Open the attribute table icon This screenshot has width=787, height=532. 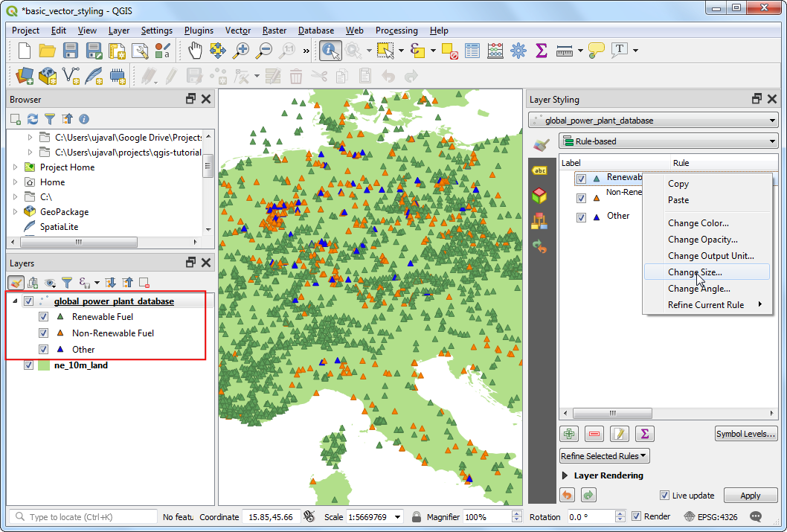[x=472, y=51]
